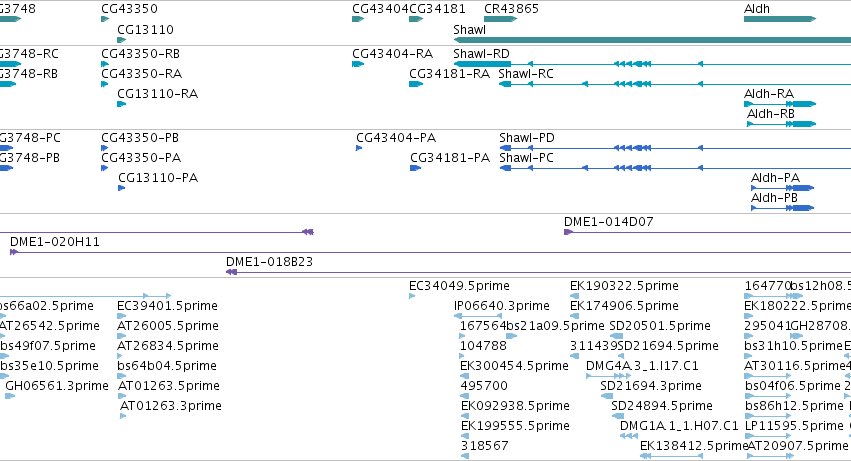Select the Shawl gene span bar

pos(652,40)
